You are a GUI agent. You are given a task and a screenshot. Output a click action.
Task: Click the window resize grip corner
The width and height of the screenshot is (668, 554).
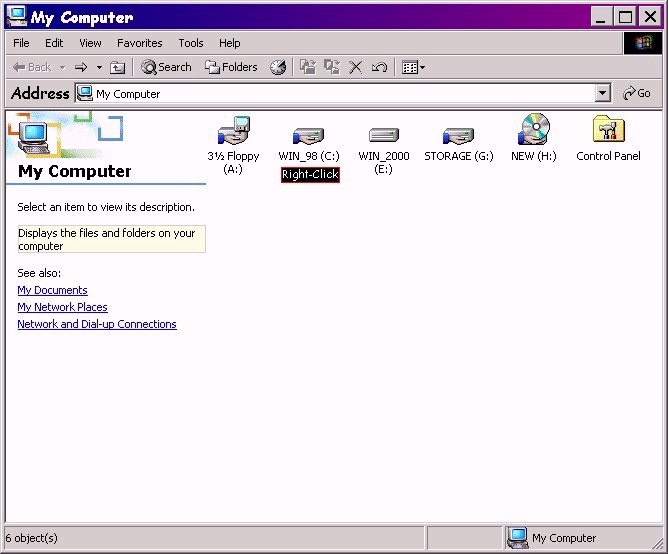pyautogui.click(x=657, y=543)
